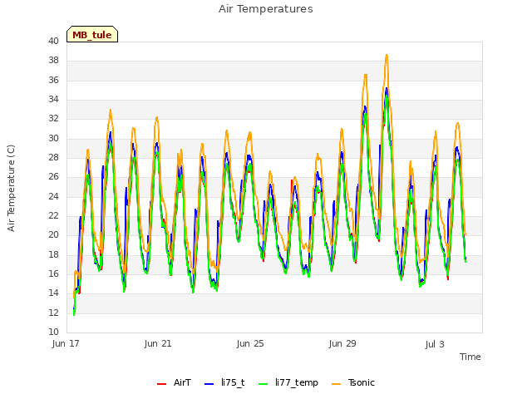
Task: Click the 28 y-axis tick value
Action: [53, 157]
